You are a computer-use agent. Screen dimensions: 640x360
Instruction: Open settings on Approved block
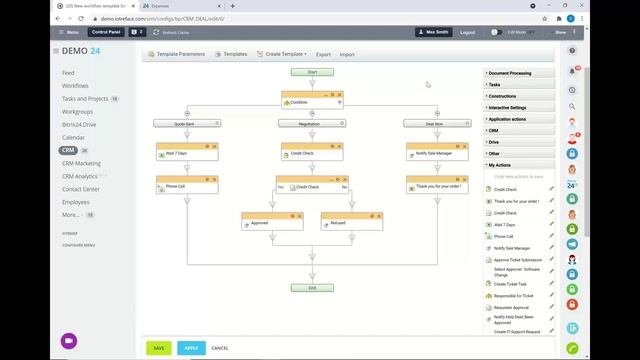[293, 216]
